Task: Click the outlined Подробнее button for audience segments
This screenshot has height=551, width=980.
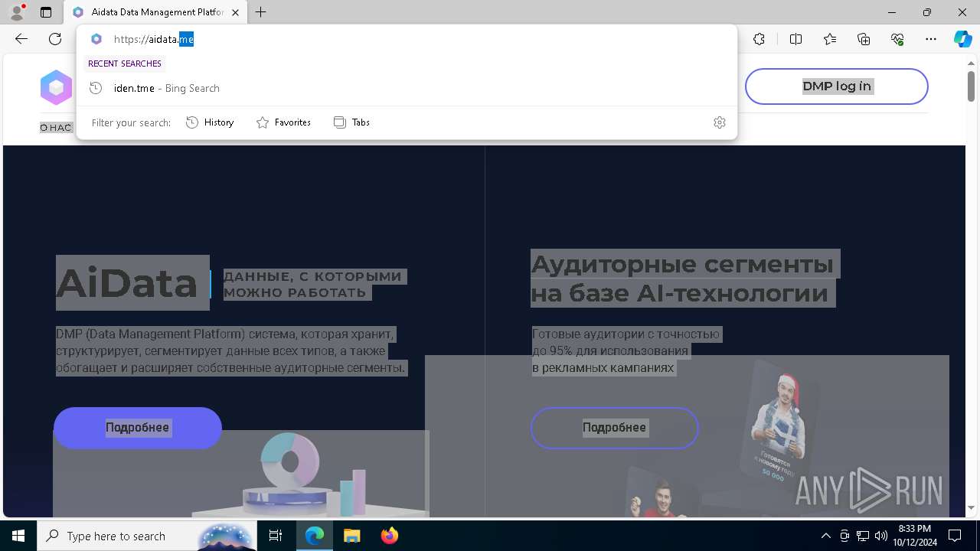Action: coord(615,428)
